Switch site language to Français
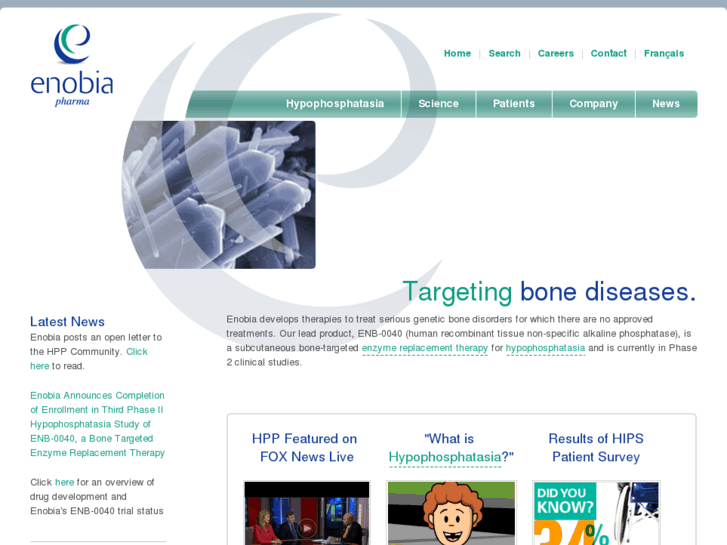 [x=663, y=54]
